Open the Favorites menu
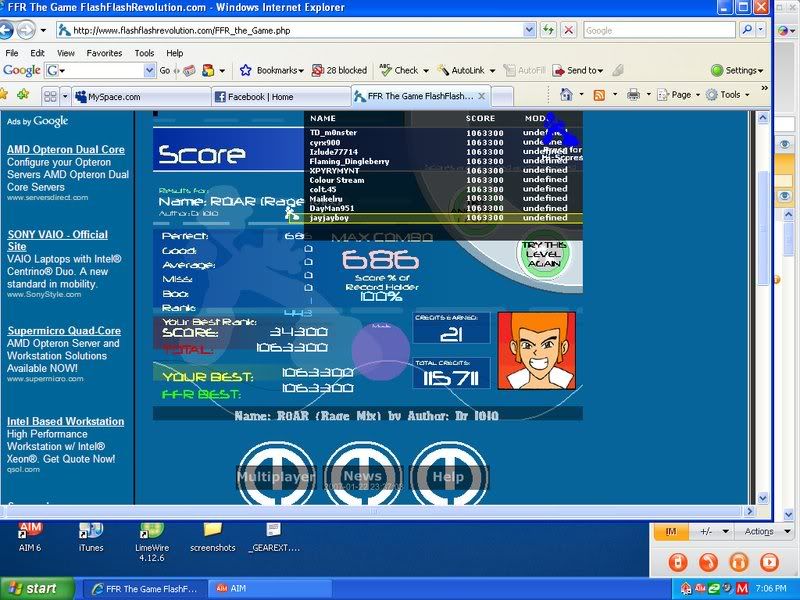 click(x=104, y=53)
